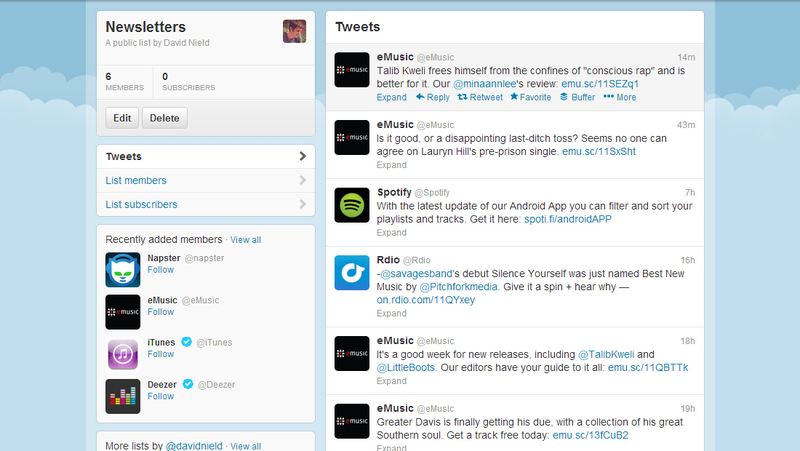Expand the Lauryn Hill pre-prison single tweet

pos(392,165)
